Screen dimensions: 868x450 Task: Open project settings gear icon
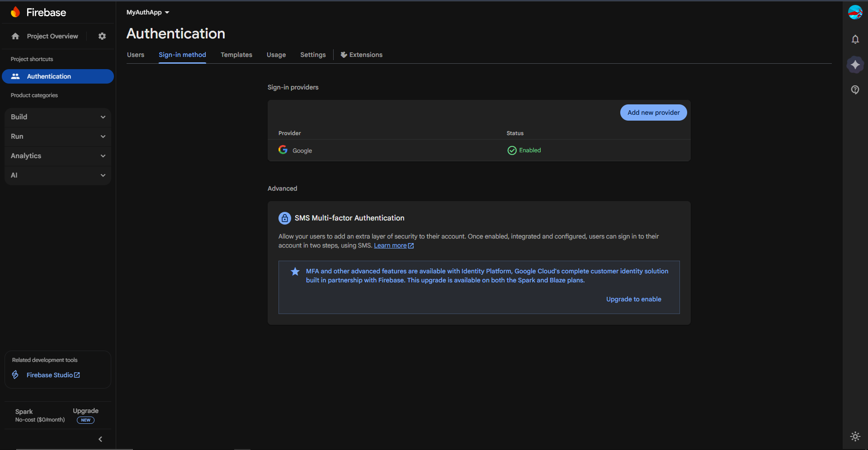pyautogui.click(x=102, y=36)
